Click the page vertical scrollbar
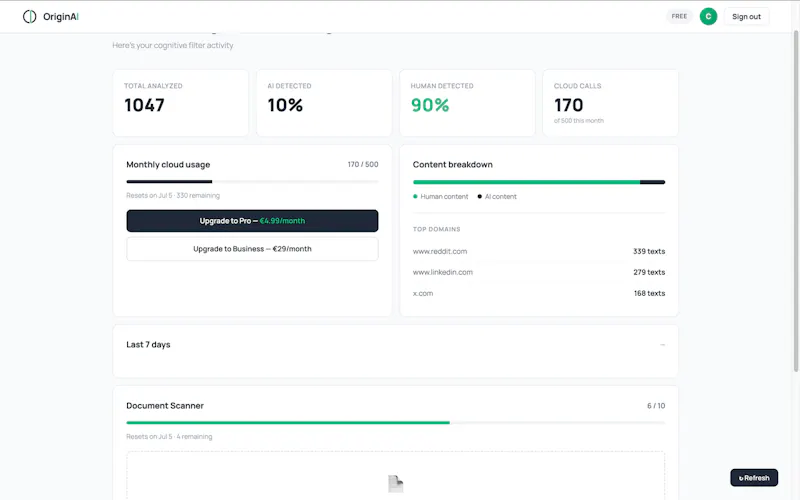 coord(795,201)
